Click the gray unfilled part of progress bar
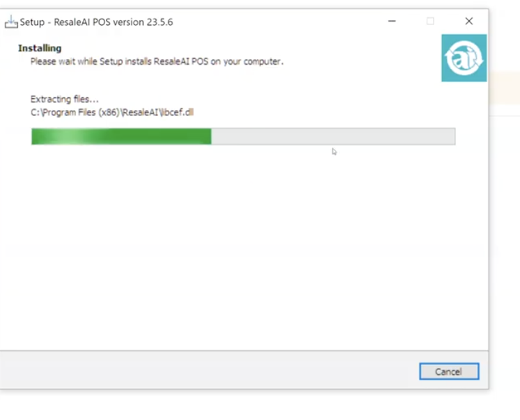 (333, 136)
